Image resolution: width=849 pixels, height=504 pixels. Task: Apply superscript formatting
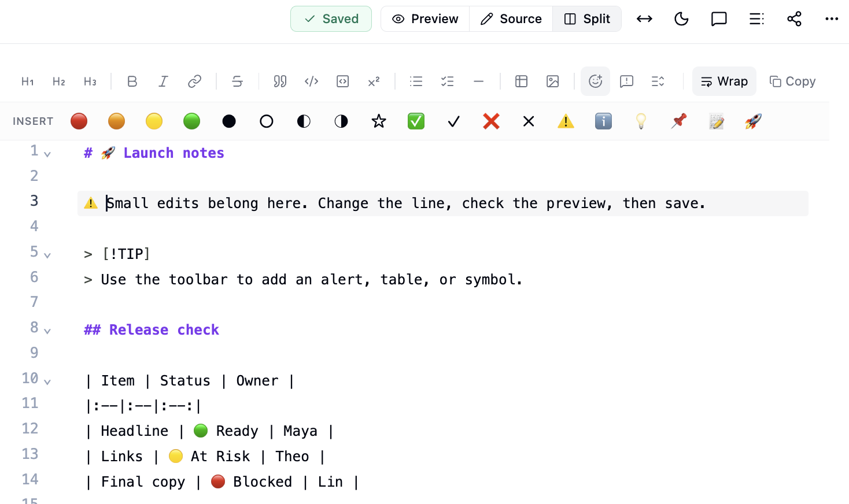374,81
